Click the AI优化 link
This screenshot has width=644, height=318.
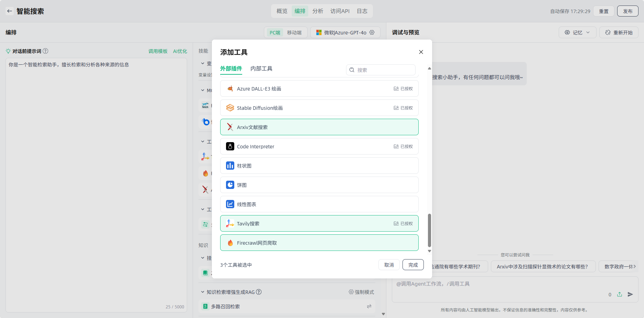click(x=180, y=51)
